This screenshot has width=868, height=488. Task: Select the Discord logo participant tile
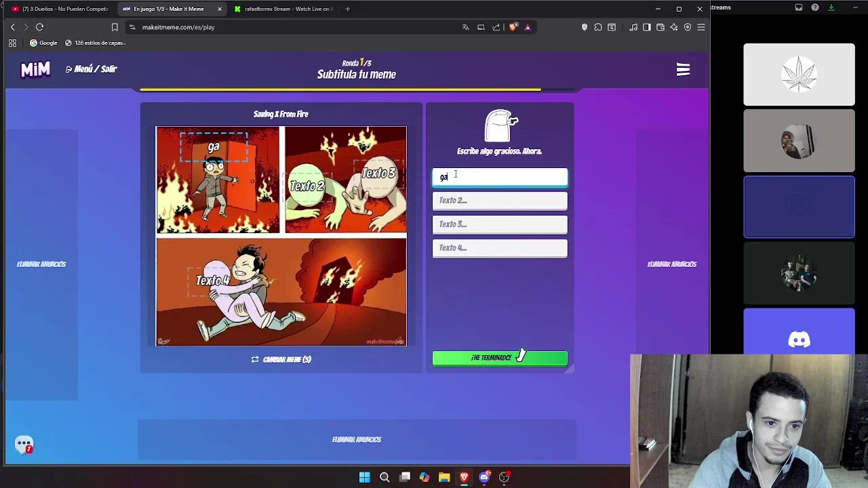[x=799, y=332]
